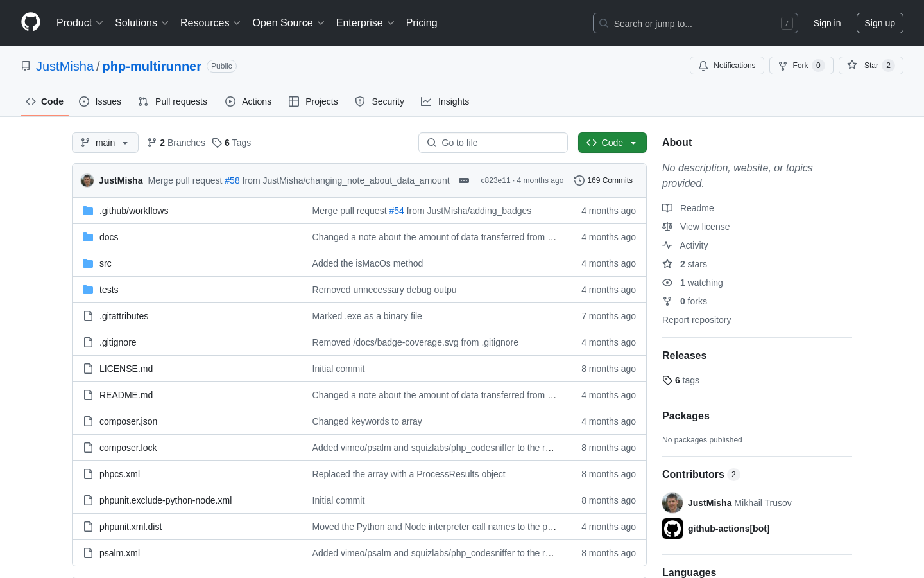Click the forks icon in About
The height and width of the screenshot is (578, 924).
[x=667, y=301]
